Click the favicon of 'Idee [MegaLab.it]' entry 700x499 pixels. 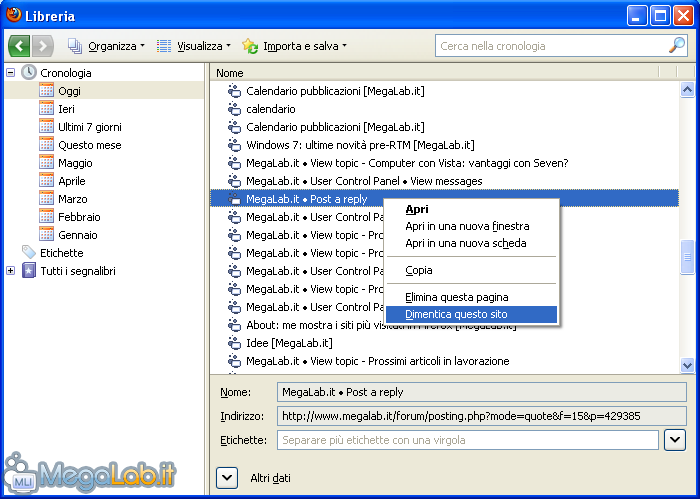[x=234, y=343]
